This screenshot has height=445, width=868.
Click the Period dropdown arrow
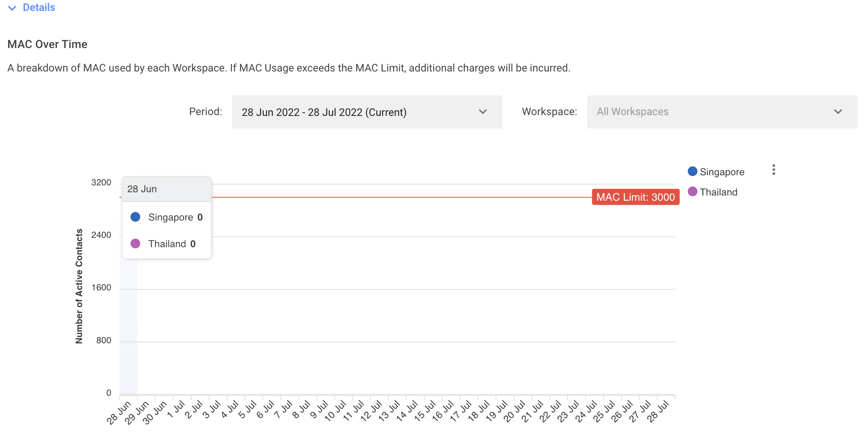pyautogui.click(x=484, y=112)
